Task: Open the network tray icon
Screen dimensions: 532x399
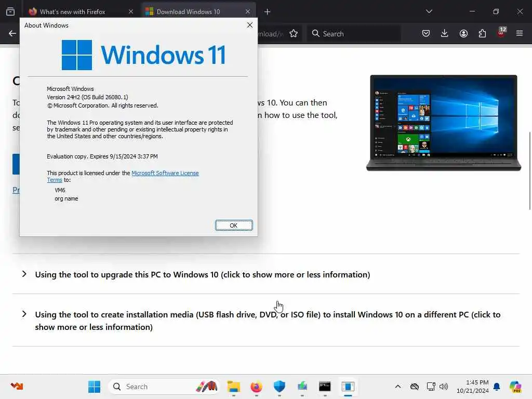Action: (431, 387)
